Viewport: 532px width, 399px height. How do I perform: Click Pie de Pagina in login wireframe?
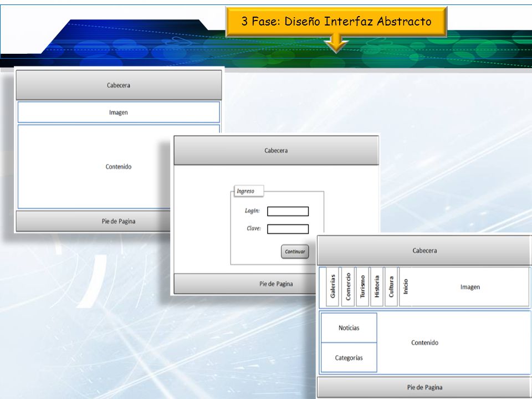point(276,284)
